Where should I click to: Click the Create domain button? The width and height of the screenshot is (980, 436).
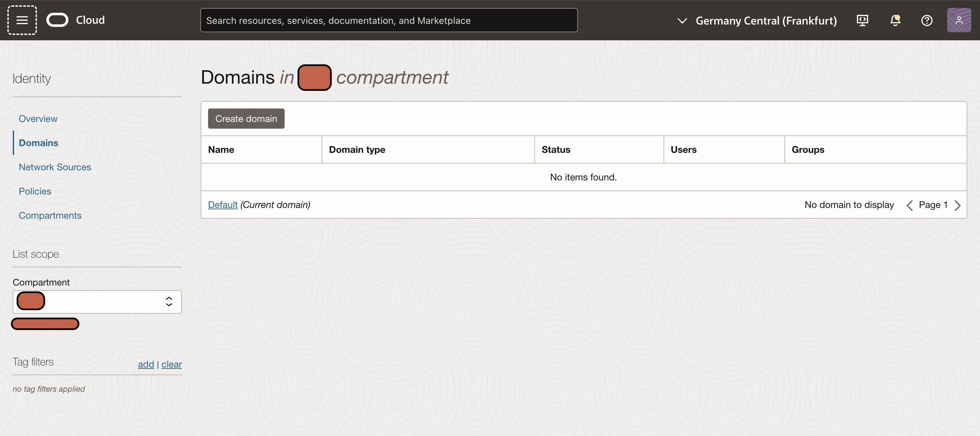click(246, 118)
